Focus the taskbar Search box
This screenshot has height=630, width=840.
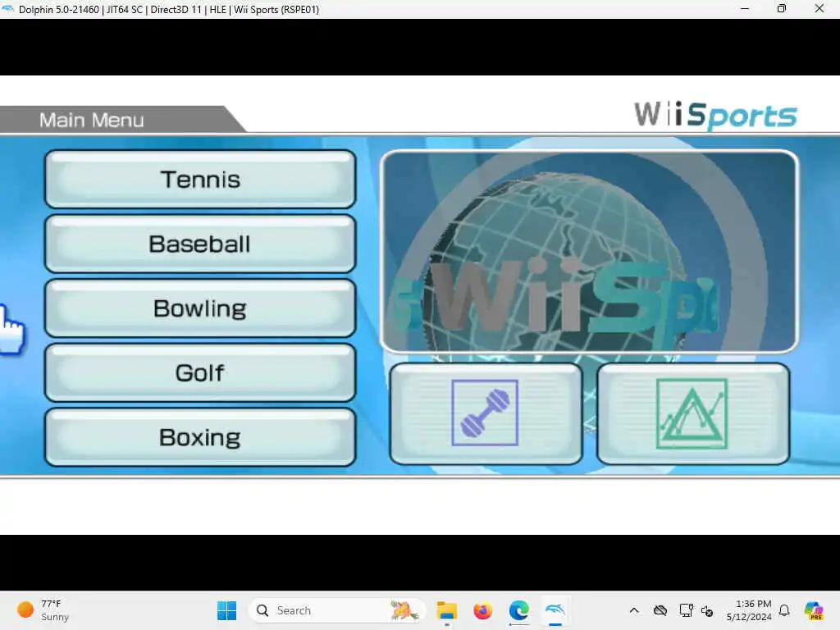336,610
